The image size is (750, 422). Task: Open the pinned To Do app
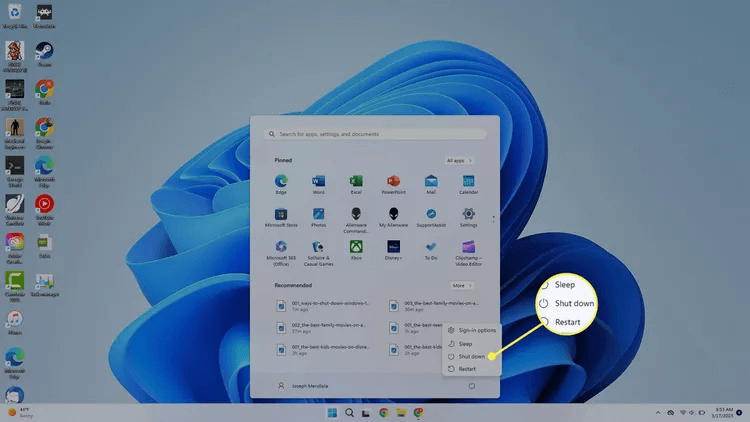click(431, 250)
